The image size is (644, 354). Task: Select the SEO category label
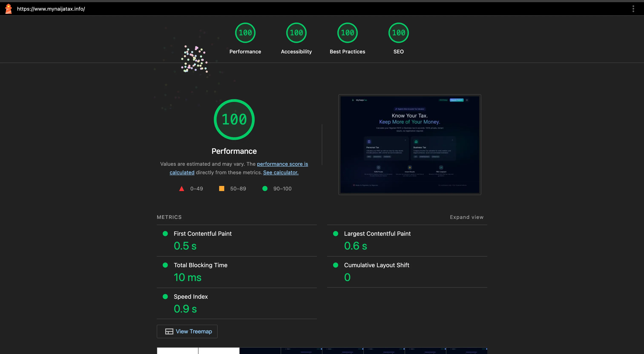tap(398, 52)
